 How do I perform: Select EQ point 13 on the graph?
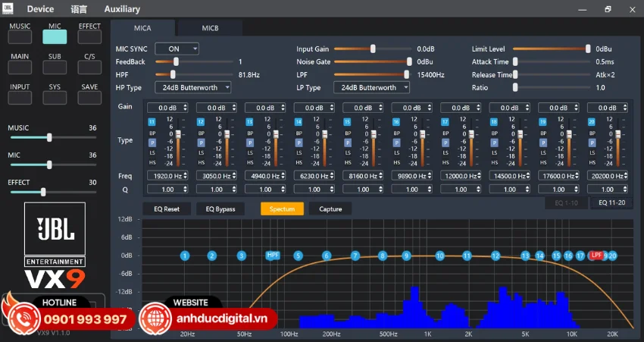click(525, 256)
